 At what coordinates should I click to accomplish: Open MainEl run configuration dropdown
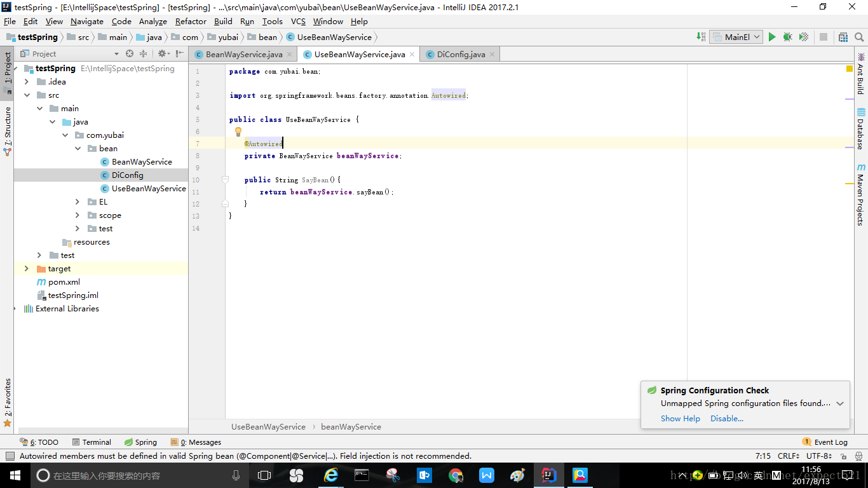click(x=736, y=37)
